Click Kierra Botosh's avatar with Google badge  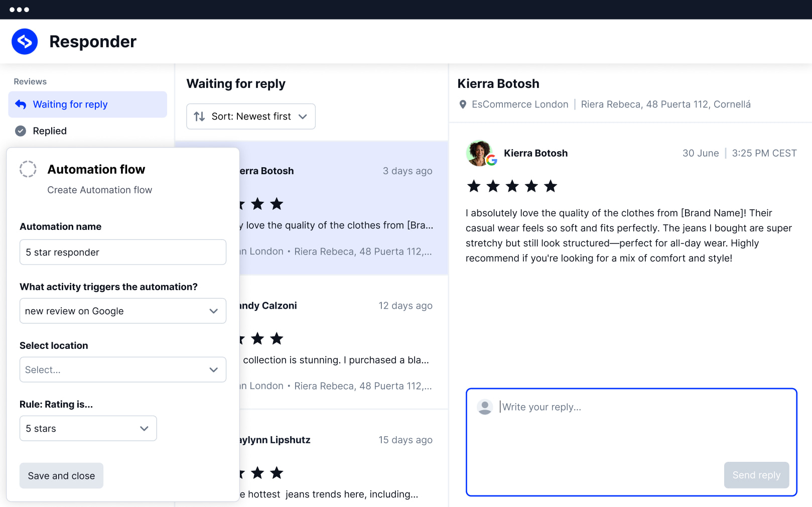pos(480,153)
